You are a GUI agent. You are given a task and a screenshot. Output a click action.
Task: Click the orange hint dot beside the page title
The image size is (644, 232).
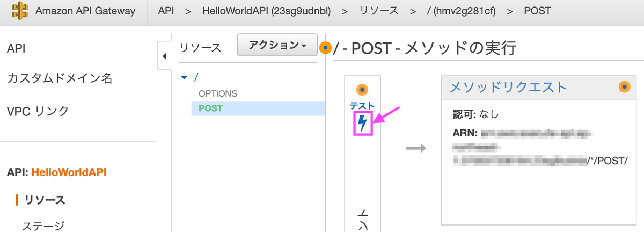click(325, 48)
